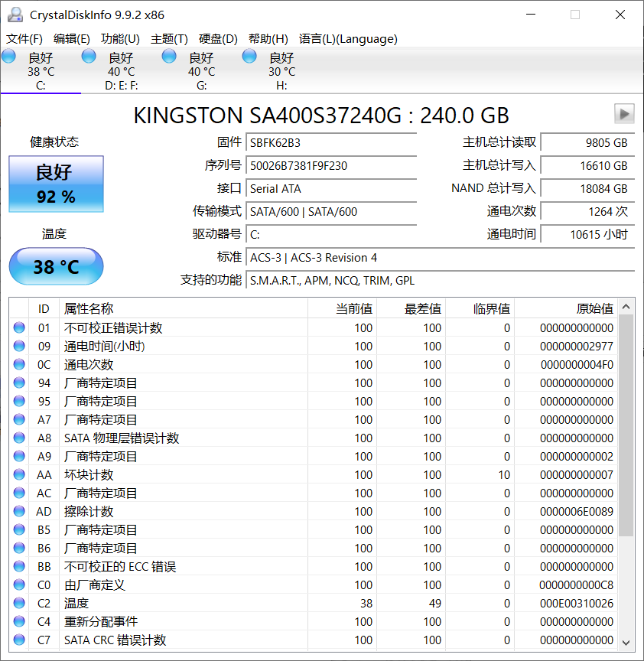Click the CrystalDiskInfo app icon in title bar

(15, 15)
